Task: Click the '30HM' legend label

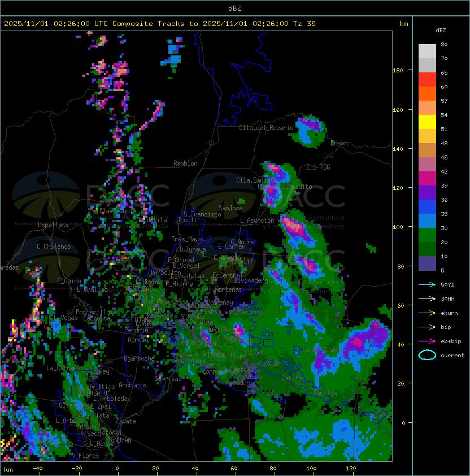Action: pyautogui.click(x=447, y=299)
